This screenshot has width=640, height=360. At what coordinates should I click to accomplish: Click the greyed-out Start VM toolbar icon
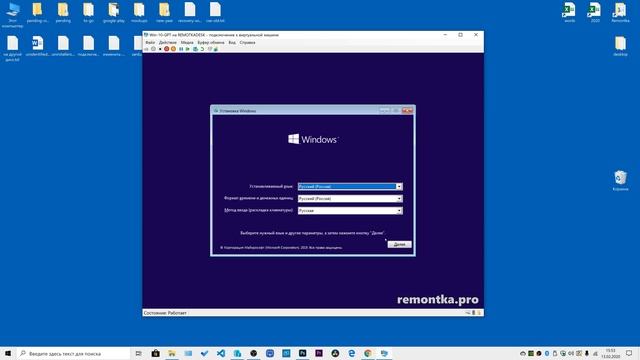coord(153,49)
